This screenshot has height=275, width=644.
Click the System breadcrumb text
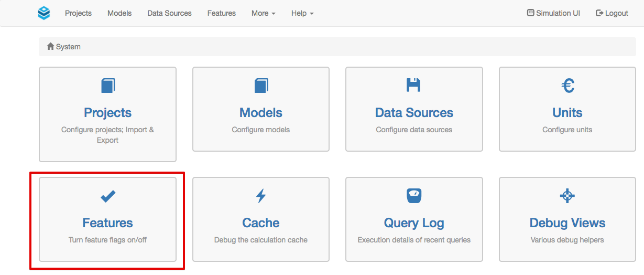coord(68,47)
